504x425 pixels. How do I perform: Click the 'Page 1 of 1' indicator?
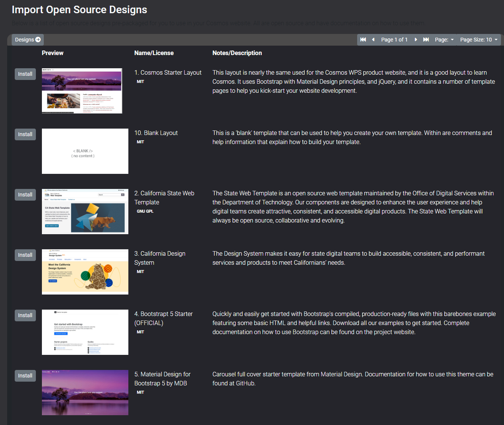394,40
